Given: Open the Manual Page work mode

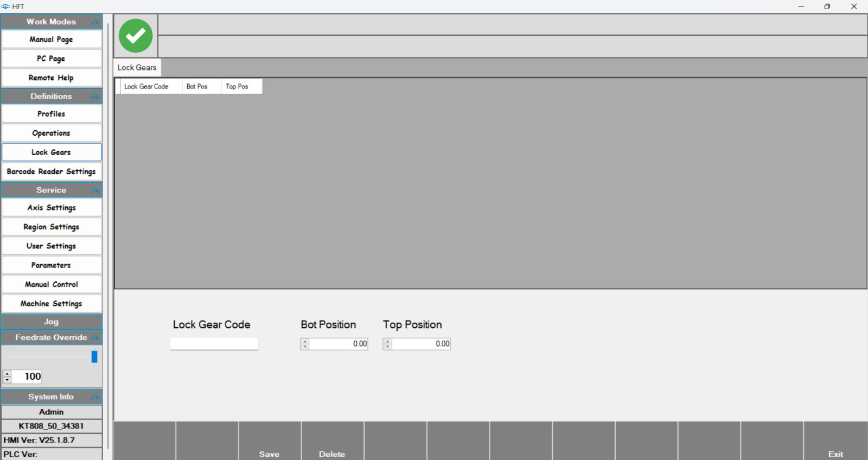Looking at the screenshot, I should [x=52, y=40].
